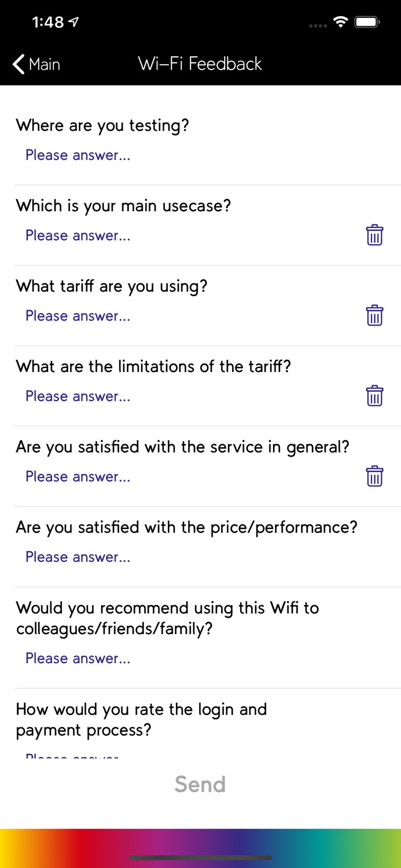Pick answer for price/performance satisfaction
The height and width of the screenshot is (868, 401).
[78, 557]
